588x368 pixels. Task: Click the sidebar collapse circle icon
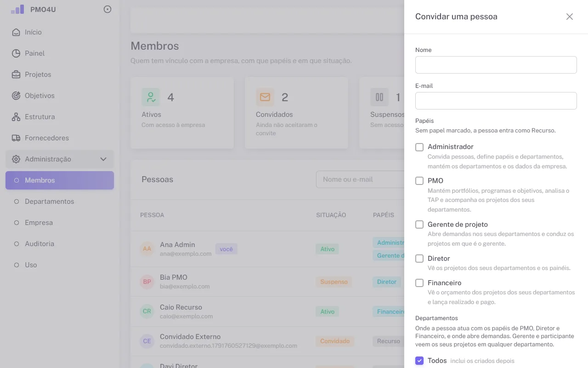click(x=107, y=9)
